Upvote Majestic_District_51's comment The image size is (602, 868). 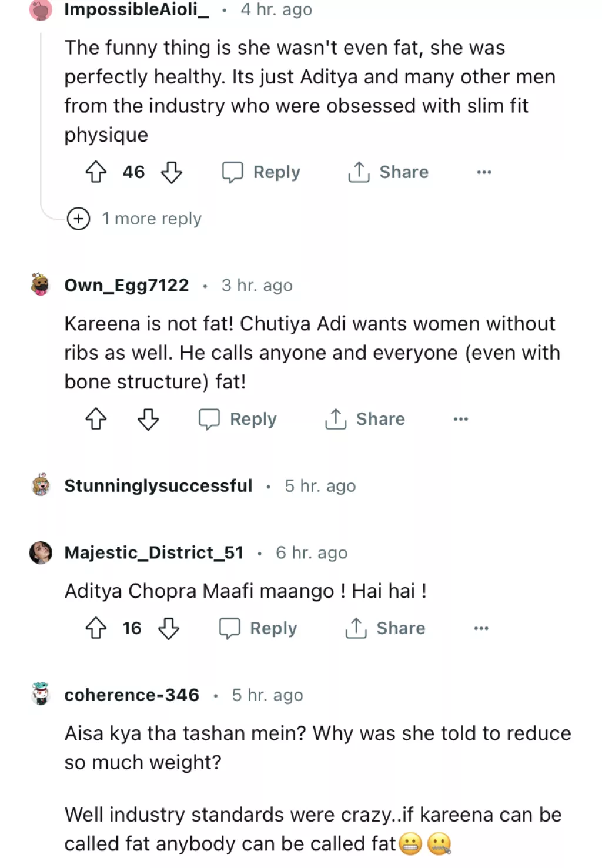96,628
